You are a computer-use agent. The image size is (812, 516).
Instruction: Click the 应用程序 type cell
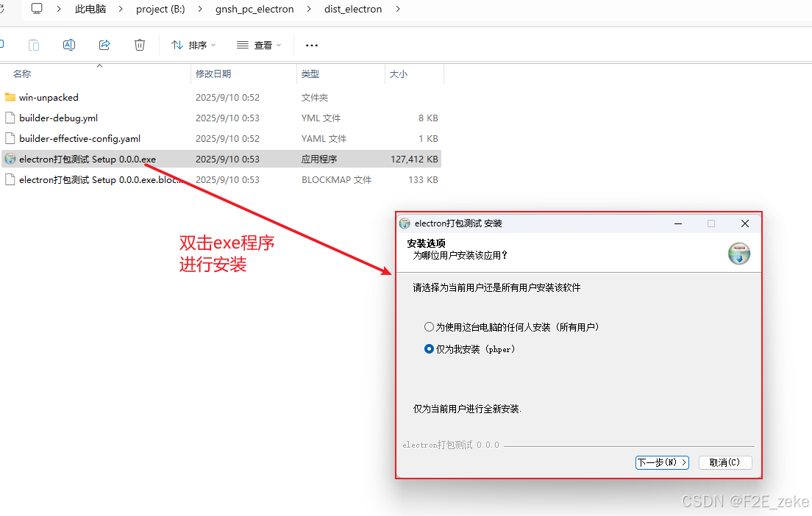319,159
